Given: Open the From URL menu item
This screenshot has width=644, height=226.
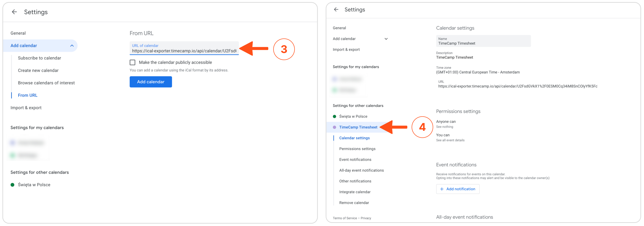Looking at the screenshot, I should click(28, 95).
